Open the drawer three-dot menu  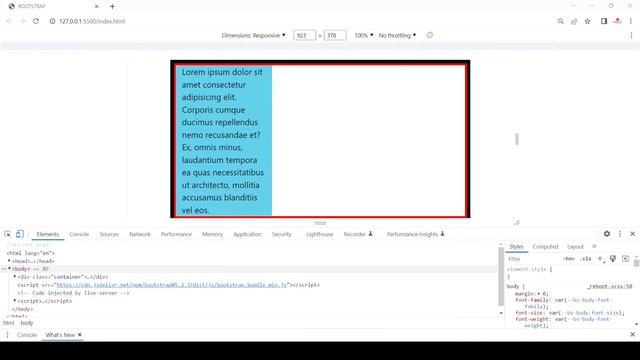click(x=7, y=335)
